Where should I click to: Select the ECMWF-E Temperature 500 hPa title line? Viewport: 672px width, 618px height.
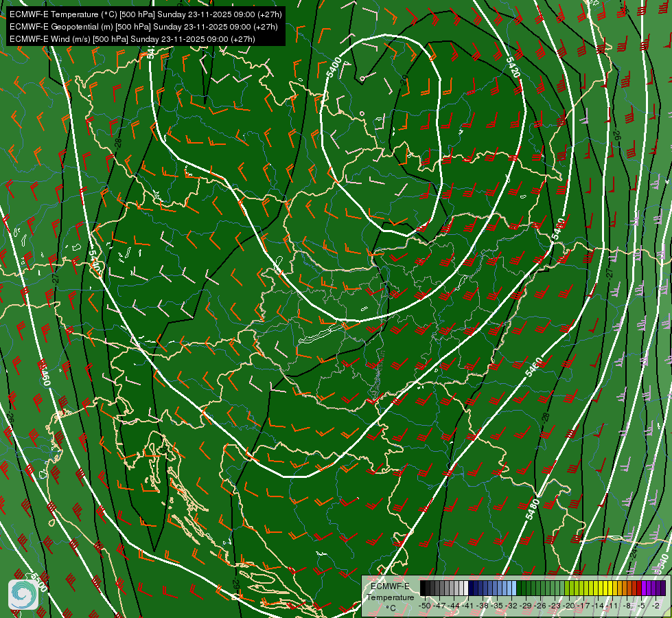click(146, 14)
